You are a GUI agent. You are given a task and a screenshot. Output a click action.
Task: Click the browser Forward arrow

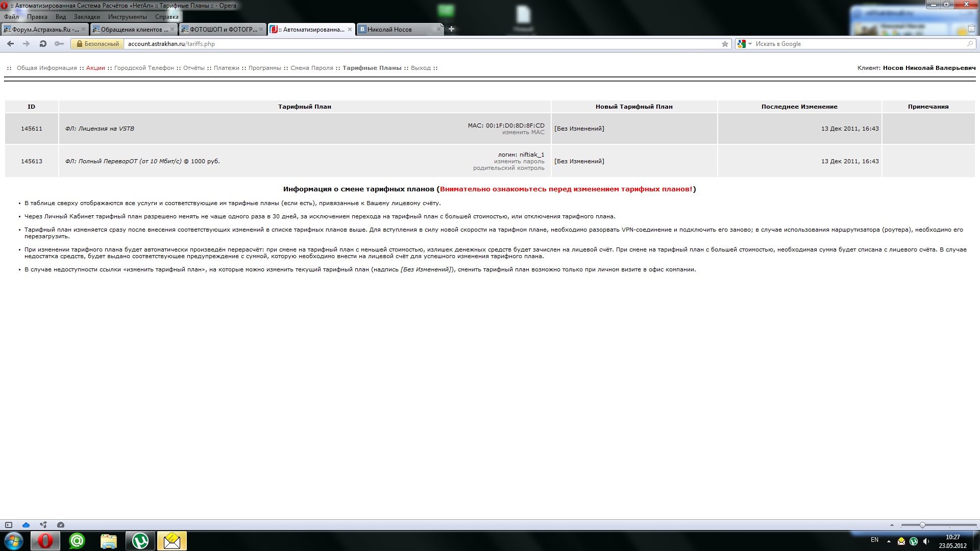[27, 44]
